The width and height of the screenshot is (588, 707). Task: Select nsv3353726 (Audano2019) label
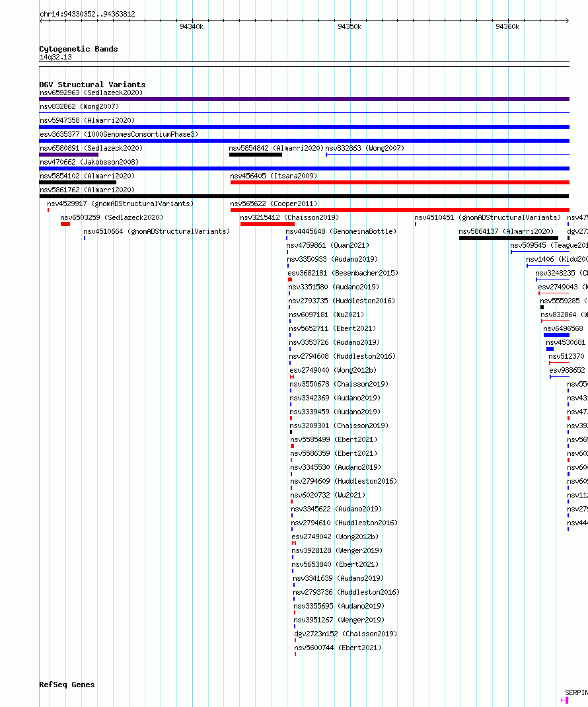point(334,343)
